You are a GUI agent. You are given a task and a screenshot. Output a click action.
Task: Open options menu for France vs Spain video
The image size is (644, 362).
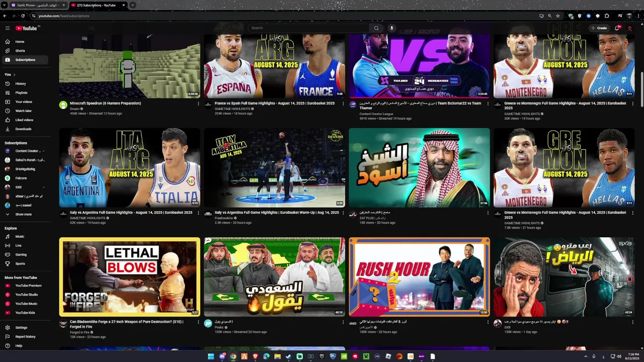[343, 104]
